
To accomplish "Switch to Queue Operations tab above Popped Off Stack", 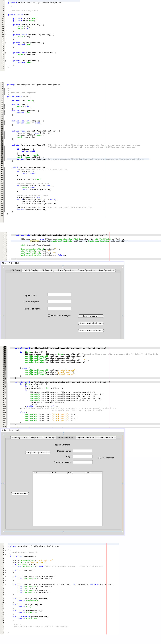I will coord(87,438).
